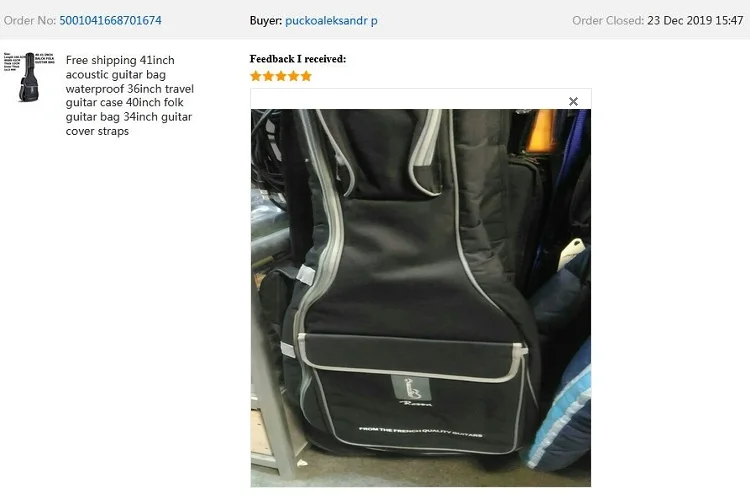This screenshot has height=501, width=750.
Task: Click the 'FROM THE FRENCH QUALITY GUITARS' text on the bag
Action: (x=420, y=431)
